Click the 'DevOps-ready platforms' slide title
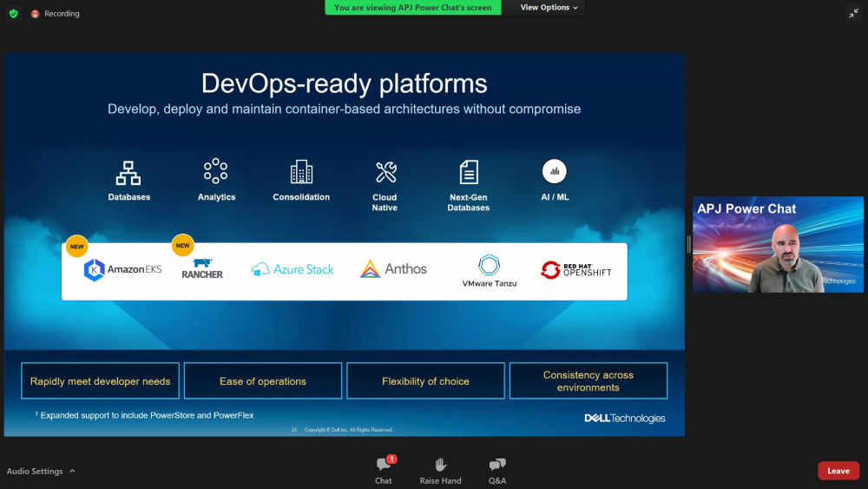Screen dimensions: 868x489 coord(345,83)
